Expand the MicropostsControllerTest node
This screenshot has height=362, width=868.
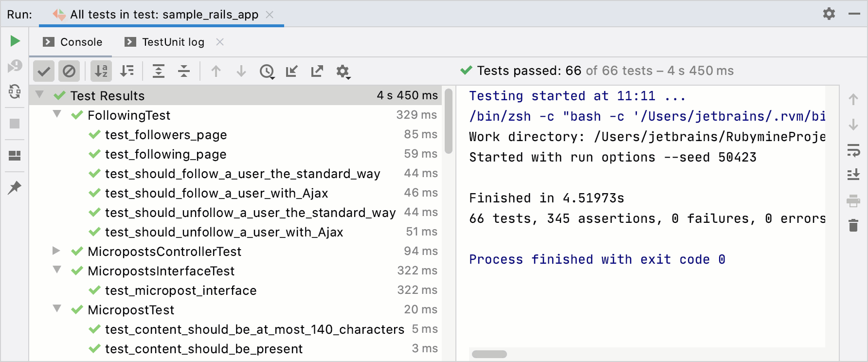pyautogui.click(x=56, y=251)
